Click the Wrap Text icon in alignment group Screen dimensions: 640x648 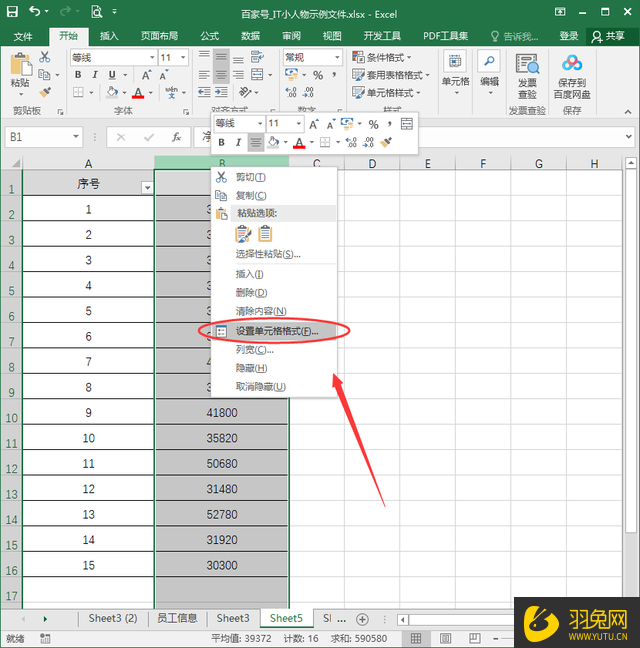tap(257, 57)
